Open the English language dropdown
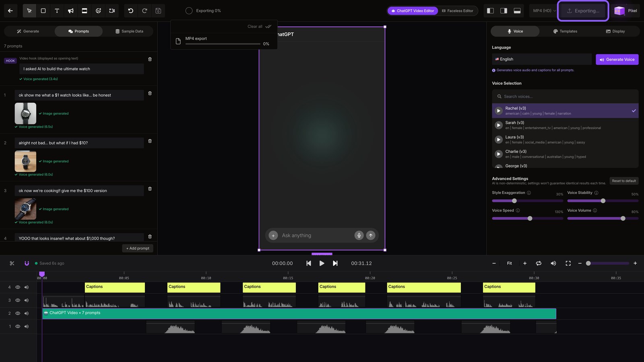 [541, 59]
